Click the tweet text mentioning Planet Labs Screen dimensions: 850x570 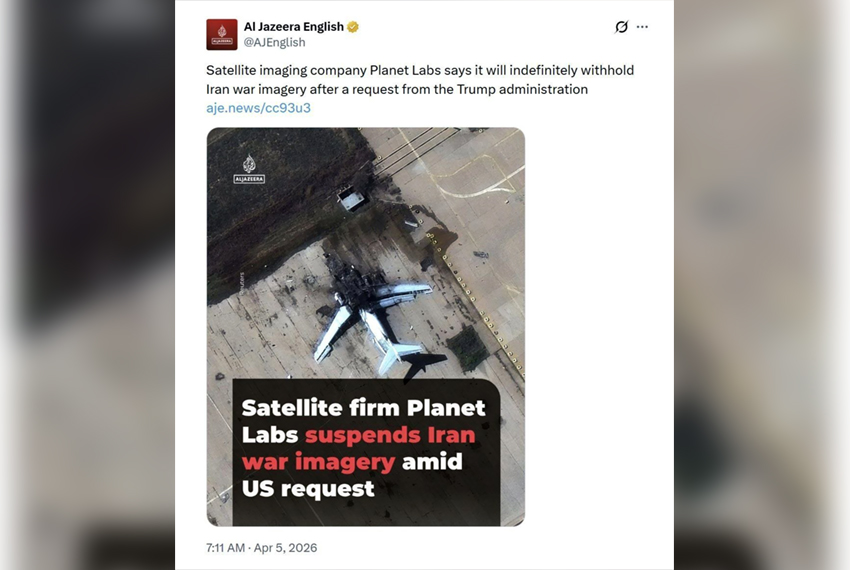(x=420, y=80)
